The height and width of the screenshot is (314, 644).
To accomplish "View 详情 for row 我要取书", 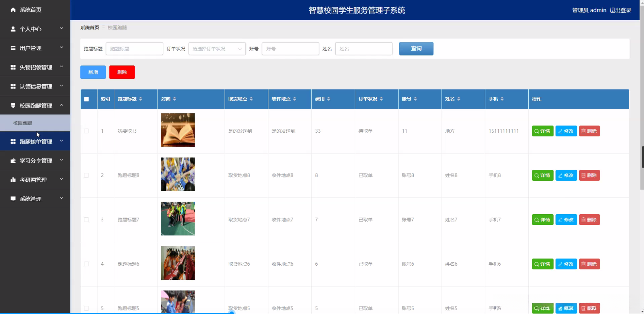I will click(x=542, y=131).
